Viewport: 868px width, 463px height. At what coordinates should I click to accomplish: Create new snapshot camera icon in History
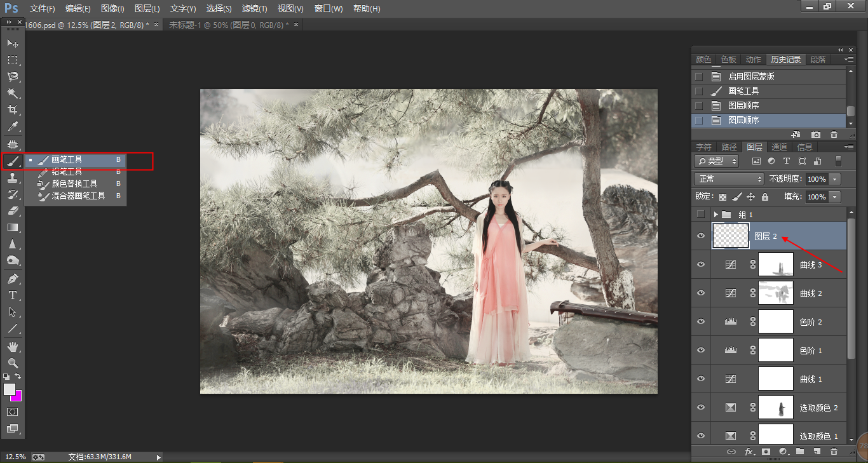[816, 135]
